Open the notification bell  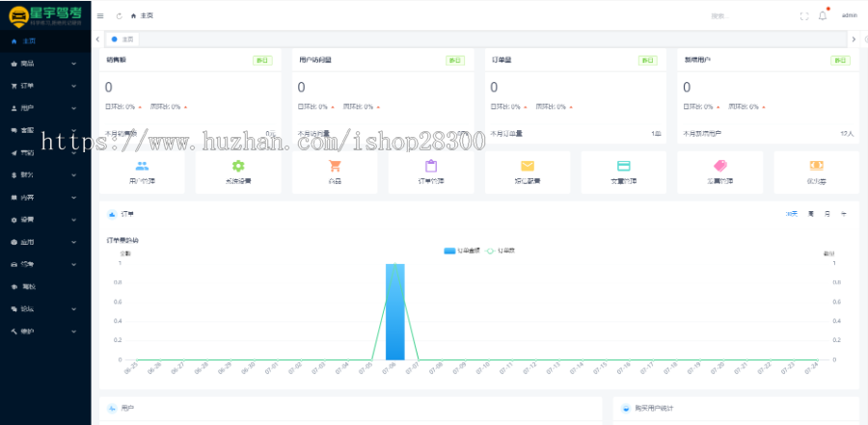[823, 15]
